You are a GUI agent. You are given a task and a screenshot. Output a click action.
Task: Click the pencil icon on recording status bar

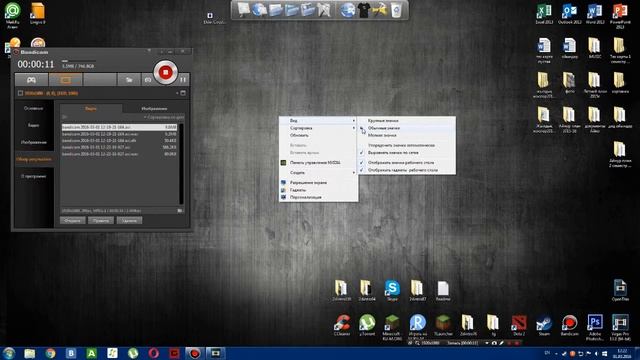coord(502,343)
